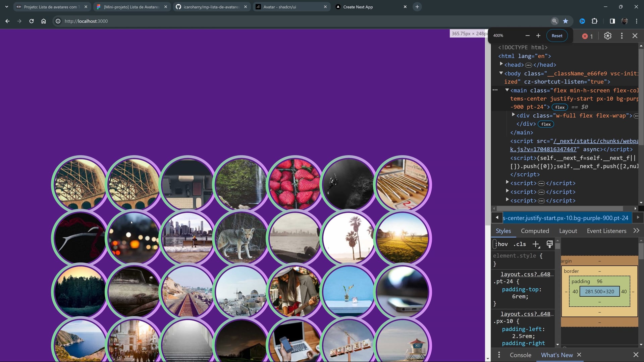Click the DevTools settings gear icon

click(x=607, y=36)
